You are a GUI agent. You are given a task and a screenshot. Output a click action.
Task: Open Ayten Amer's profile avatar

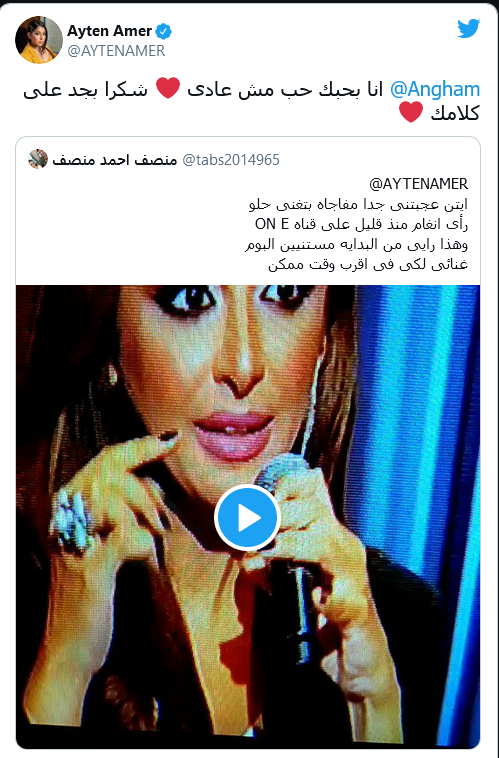(x=39, y=40)
